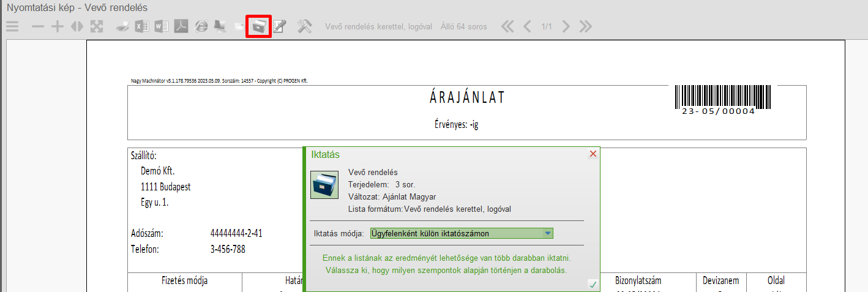Image resolution: width=868 pixels, height=292 pixels.
Task: Click the Iktatás dialog title
Action: click(x=326, y=155)
